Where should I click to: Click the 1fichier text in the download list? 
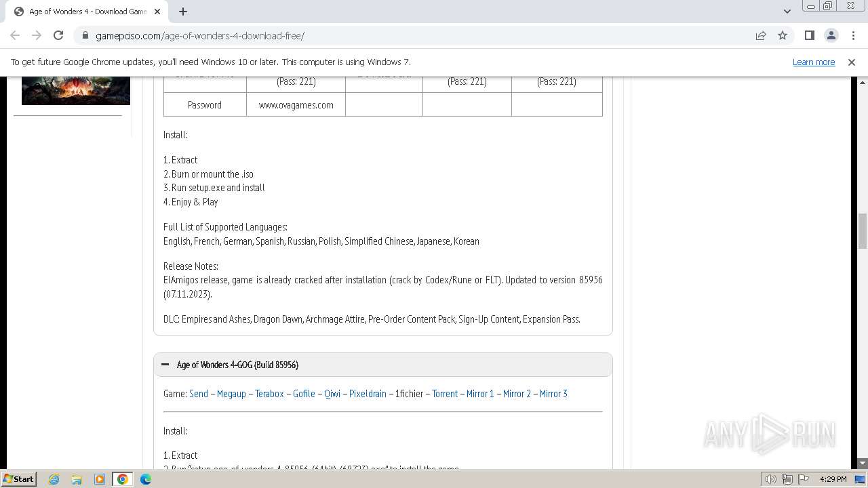pos(409,394)
